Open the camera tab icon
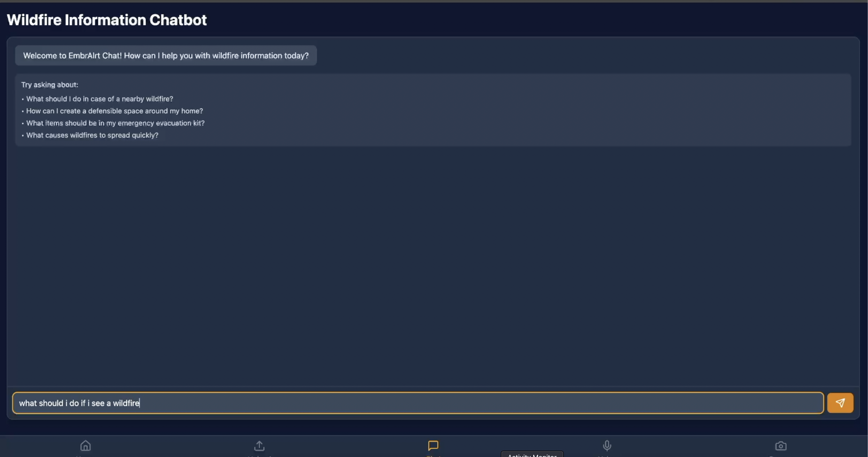Viewport: 868px width, 457px height. (x=781, y=446)
